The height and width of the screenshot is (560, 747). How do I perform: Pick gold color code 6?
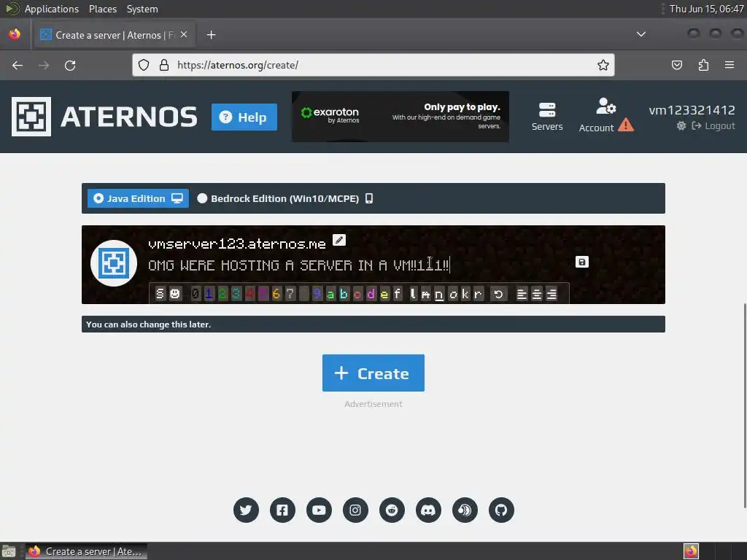(276, 294)
